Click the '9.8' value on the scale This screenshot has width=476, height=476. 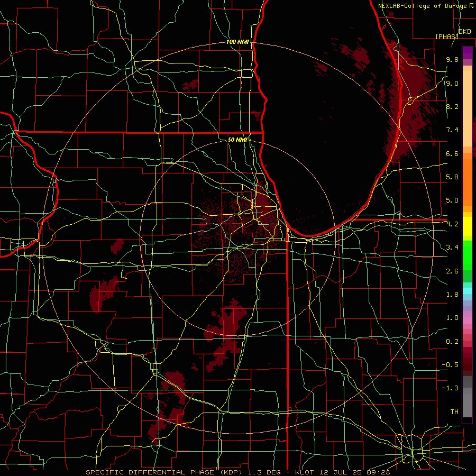coord(452,60)
